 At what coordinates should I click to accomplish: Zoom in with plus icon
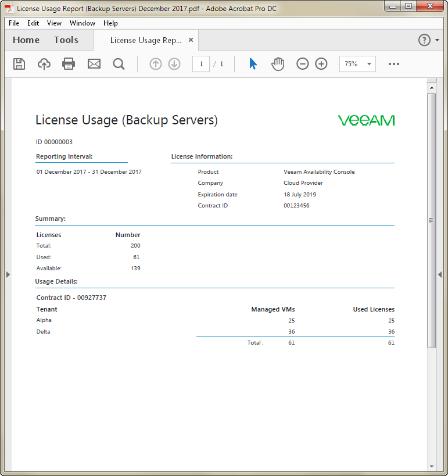(x=321, y=64)
